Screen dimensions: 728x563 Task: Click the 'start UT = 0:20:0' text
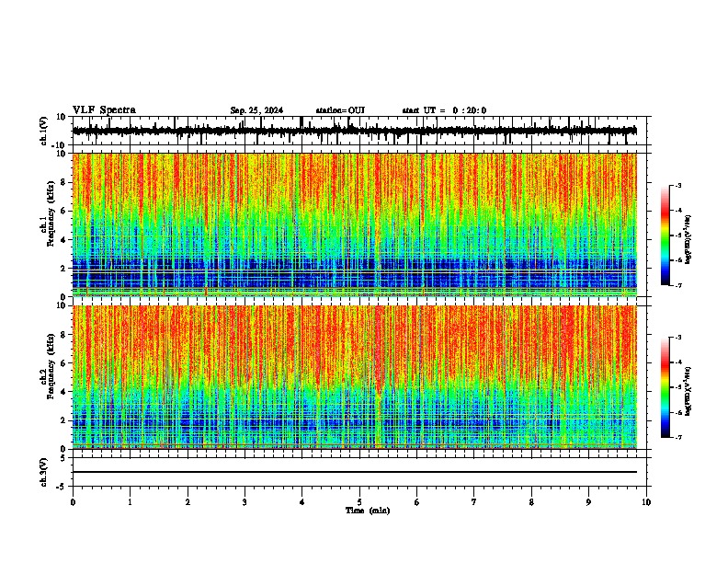pos(444,110)
